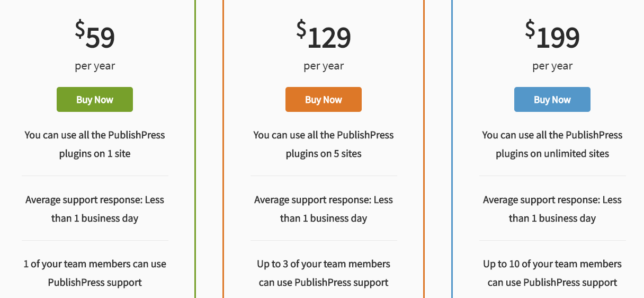Click the blue Buy Now button
644x298 pixels.
tap(552, 100)
